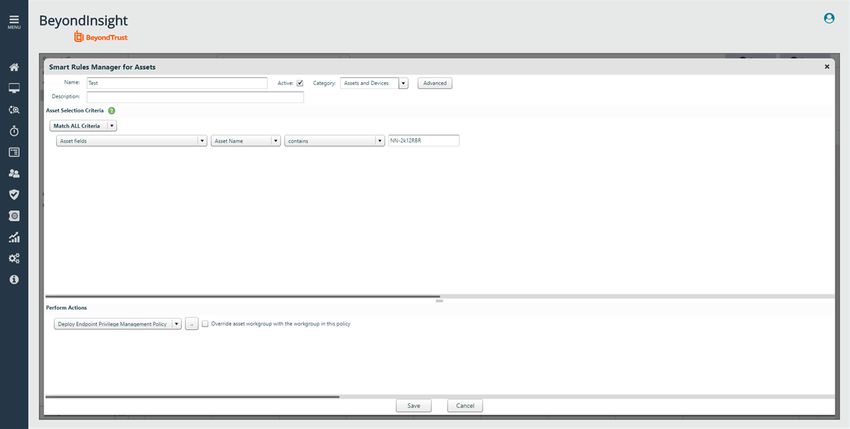Open the hamburger MENU in sidebar
850x429 pixels.
[14, 22]
